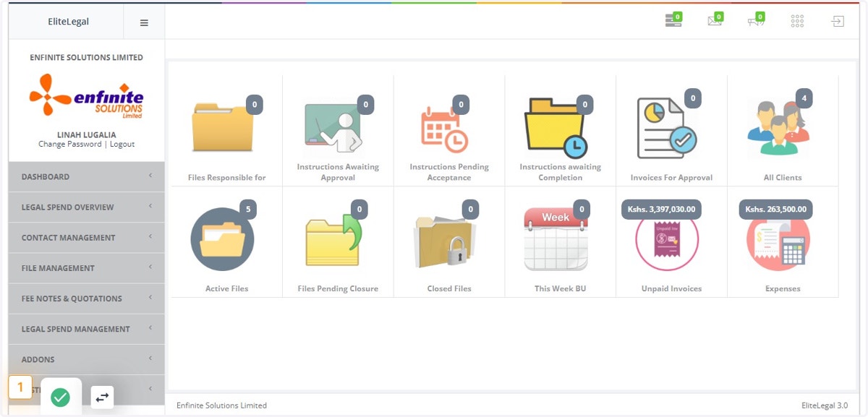Click the All Clients label
The image size is (868, 417).
pos(783,178)
